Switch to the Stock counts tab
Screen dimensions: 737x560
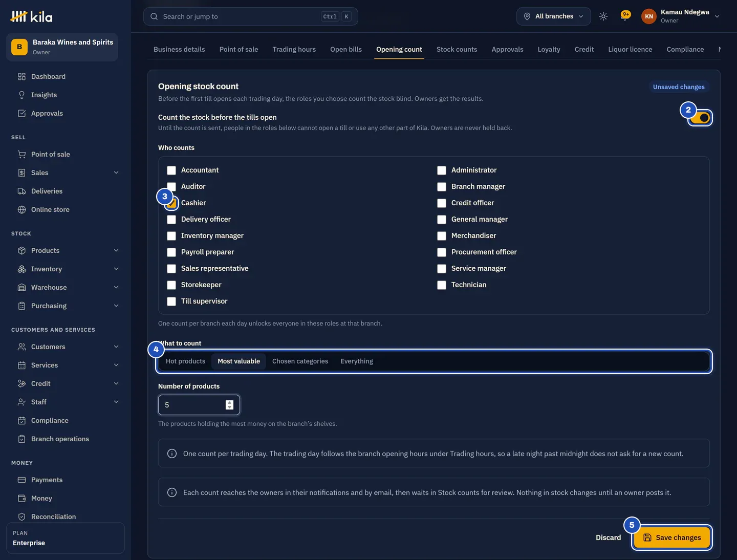[x=457, y=49]
